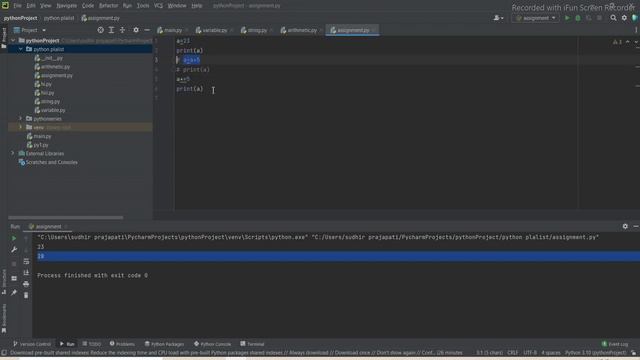This screenshot has height=360, width=640.
Task: Toggle soft-wrap icon in Run panel
Action: (x=26, y=261)
